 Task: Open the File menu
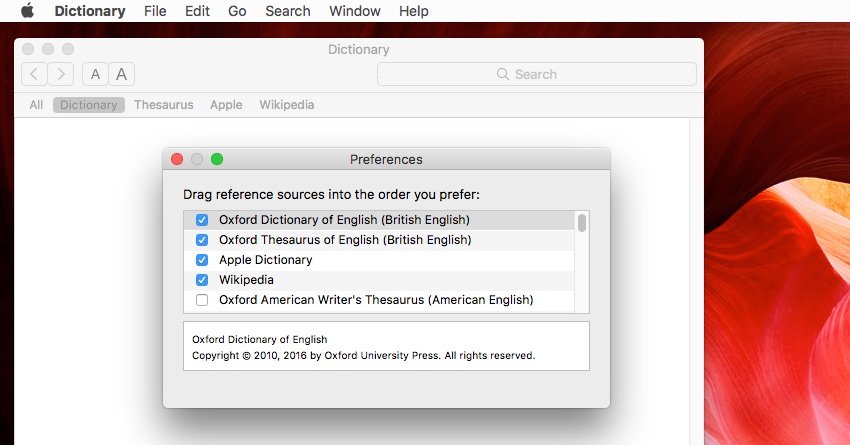click(155, 12)
